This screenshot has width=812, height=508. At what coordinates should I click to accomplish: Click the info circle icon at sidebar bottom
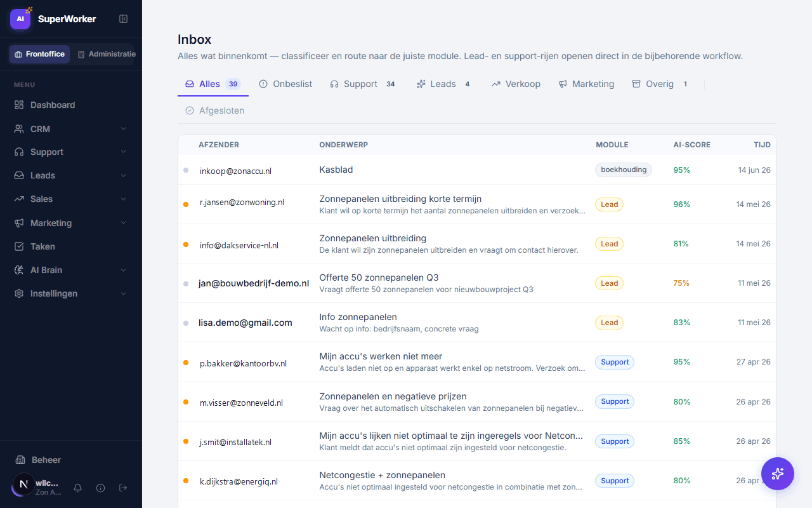(x=100, y=488)
